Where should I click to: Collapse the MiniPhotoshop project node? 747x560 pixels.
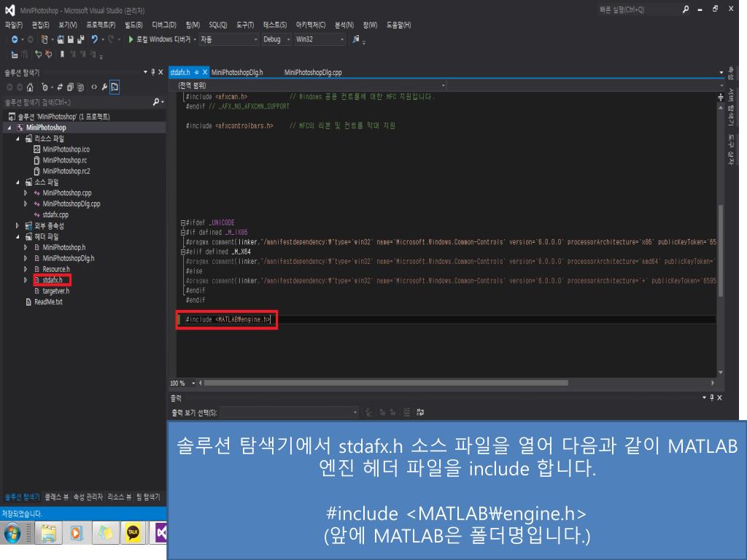pos(9,128)
